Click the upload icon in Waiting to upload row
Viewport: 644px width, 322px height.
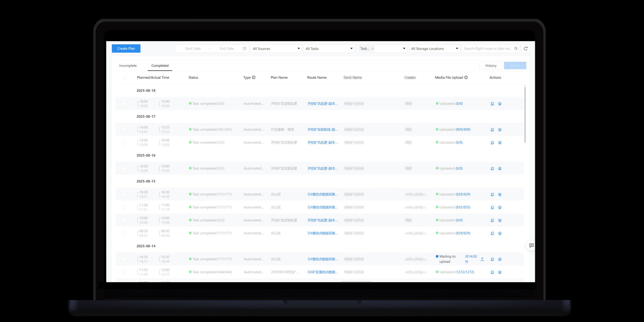[x=482, y=259]
